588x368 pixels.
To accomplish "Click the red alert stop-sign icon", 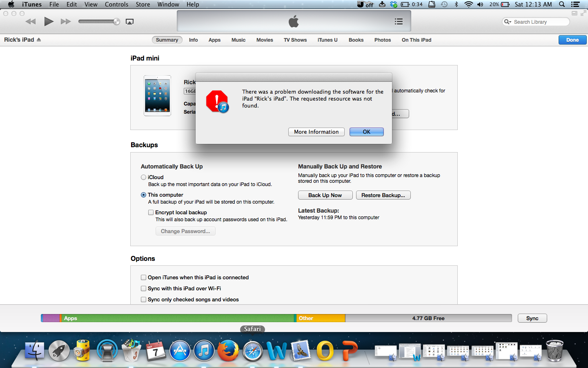I will tap(217, 101).
